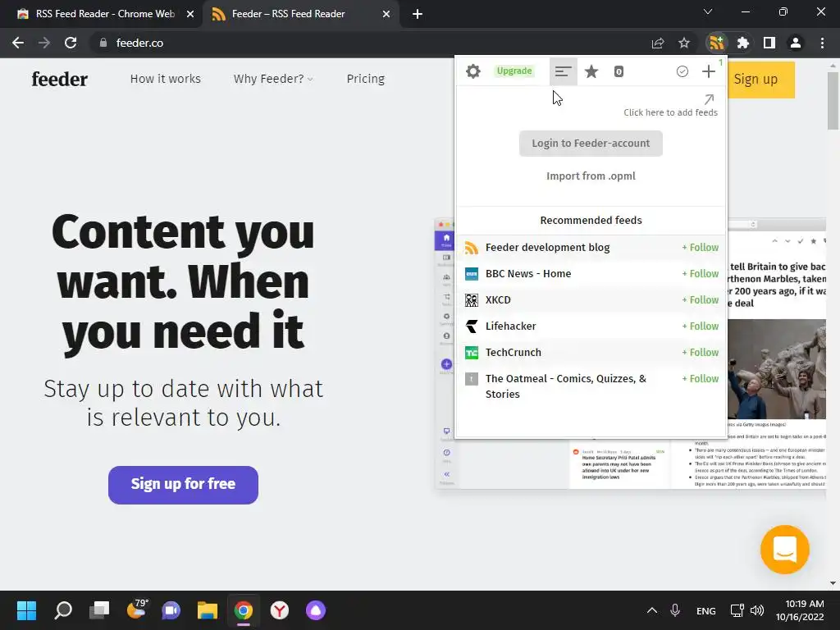840x630 pixels.
Task: Open tab search chevron
Action: pos(708,11)
